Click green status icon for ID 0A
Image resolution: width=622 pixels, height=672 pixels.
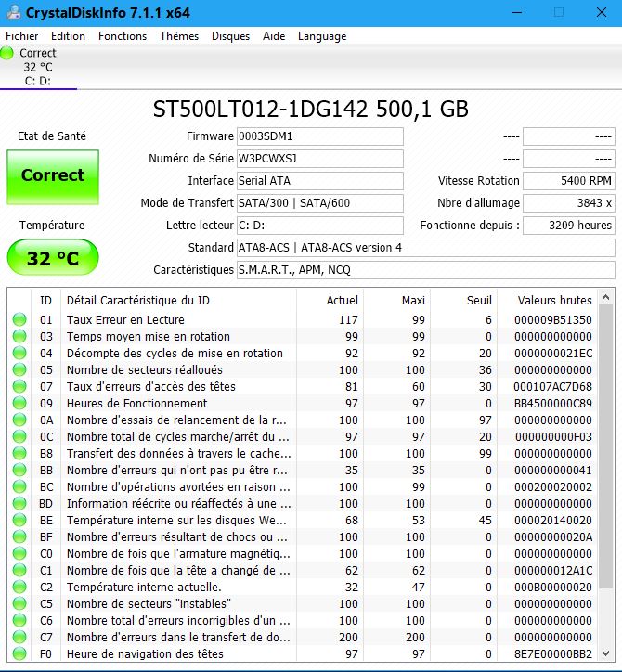[x=19, y=420]
